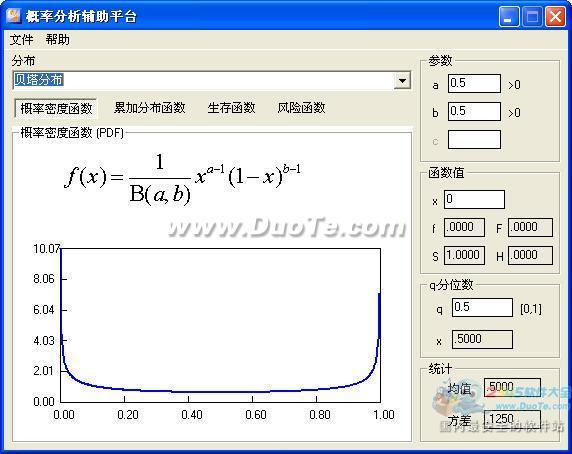Toggle the 概率密度函数 view button

click(56, 108)
